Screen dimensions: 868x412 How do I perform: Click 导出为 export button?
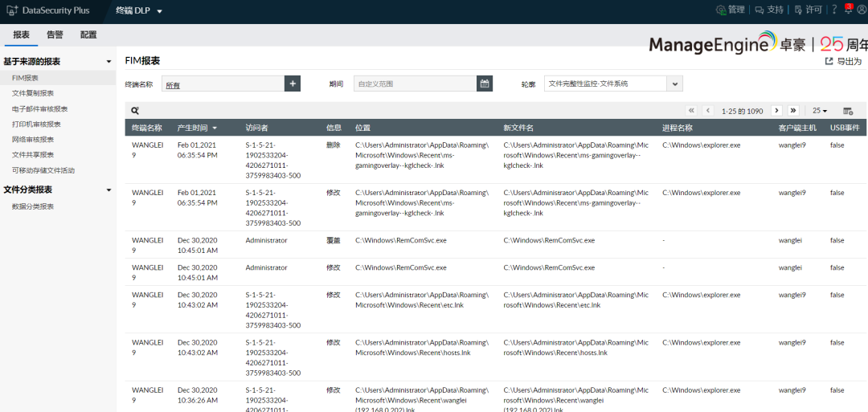pos(844,61)
